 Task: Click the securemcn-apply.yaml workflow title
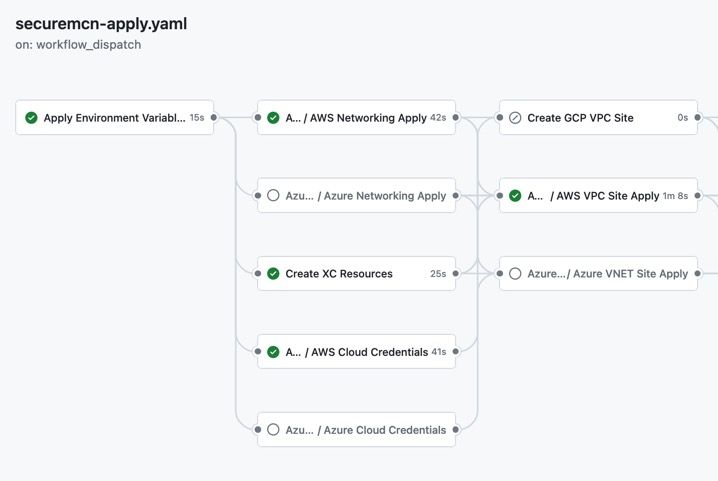pyautogui.click(x=101, y=23)
